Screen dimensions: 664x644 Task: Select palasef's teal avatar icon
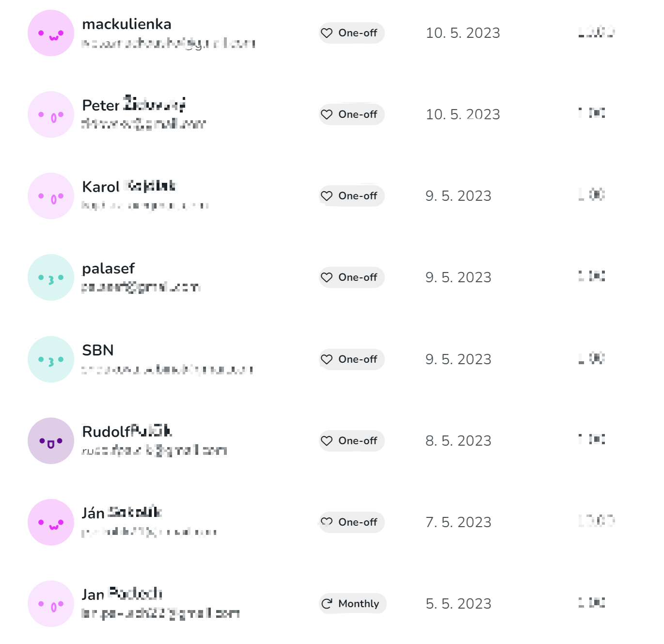51,277
